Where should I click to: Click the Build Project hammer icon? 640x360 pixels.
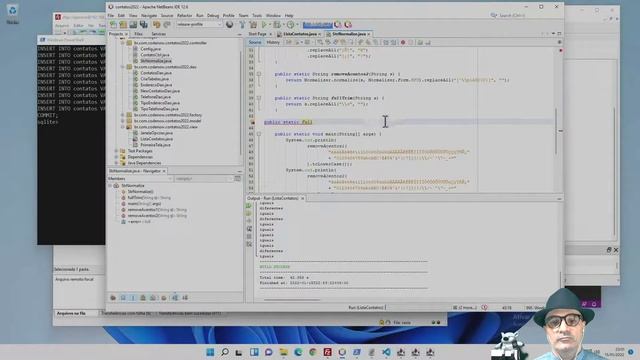[x=242, y=24]
